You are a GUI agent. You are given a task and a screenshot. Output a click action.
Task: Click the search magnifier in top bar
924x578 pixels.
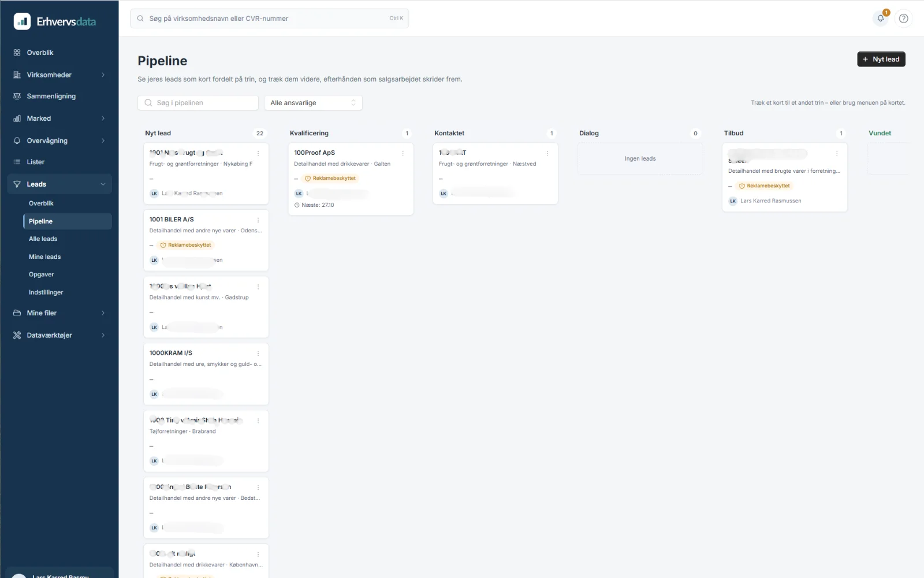pyautogui.click(x=140, y=18)
